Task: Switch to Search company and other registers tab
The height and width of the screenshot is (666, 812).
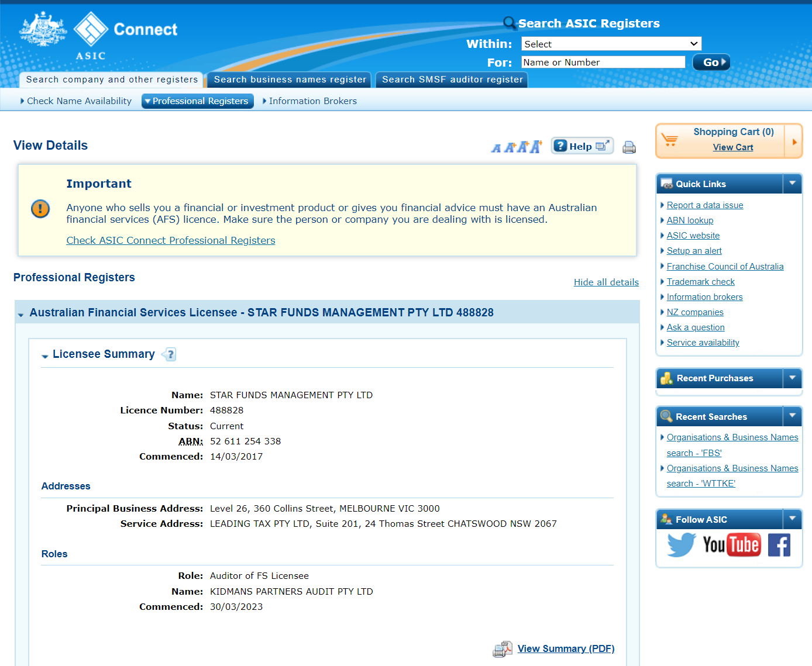Action: pos(112,80)
